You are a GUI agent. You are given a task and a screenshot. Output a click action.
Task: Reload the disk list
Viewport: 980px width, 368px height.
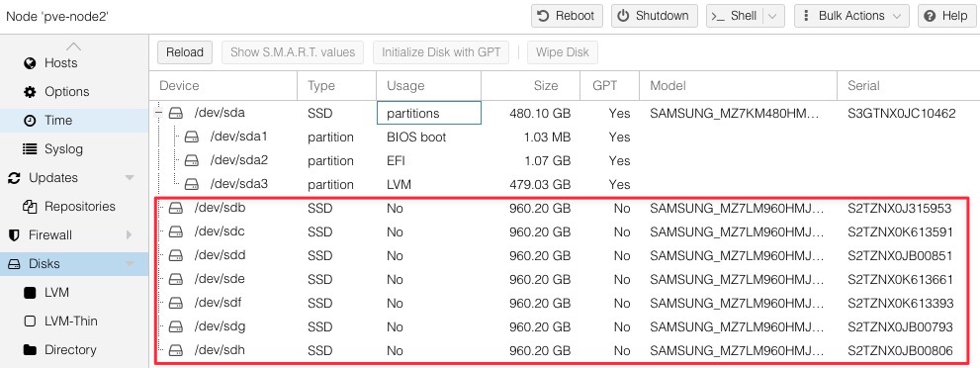(184, 52)
